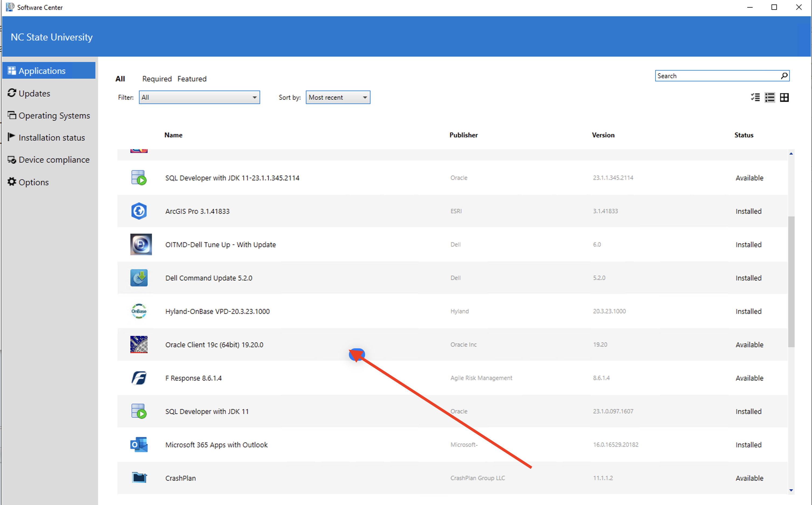The width and height of the screenshot is (812, 505).
Task: Open the Filter dropdown
Action: point(199,97)
